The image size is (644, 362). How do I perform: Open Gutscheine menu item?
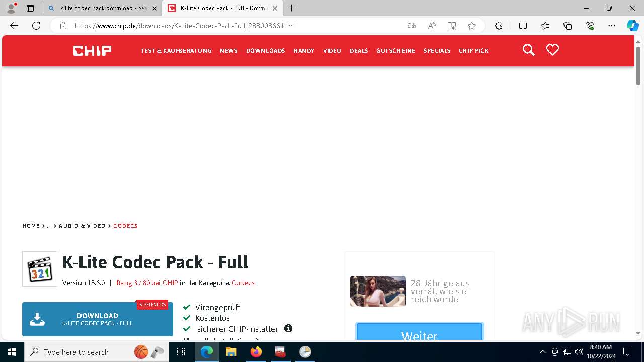point(395,51)
